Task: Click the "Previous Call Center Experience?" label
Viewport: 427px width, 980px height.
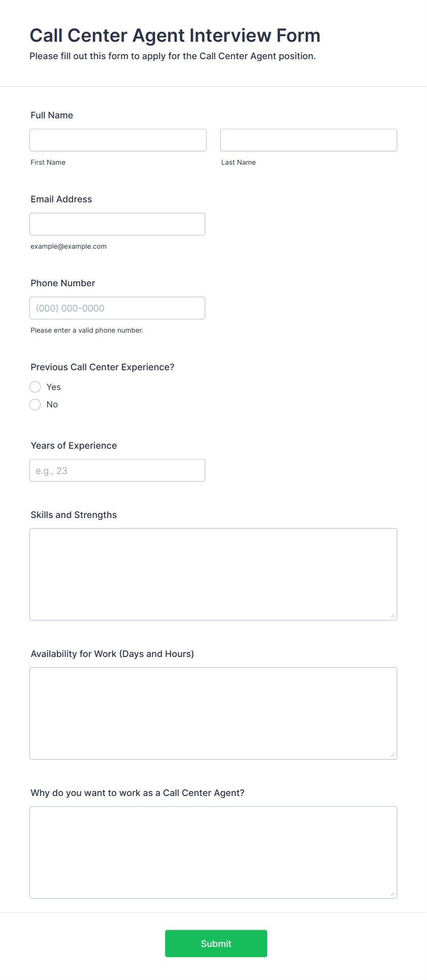Action: pyautogui.click(x=102, y=367)
